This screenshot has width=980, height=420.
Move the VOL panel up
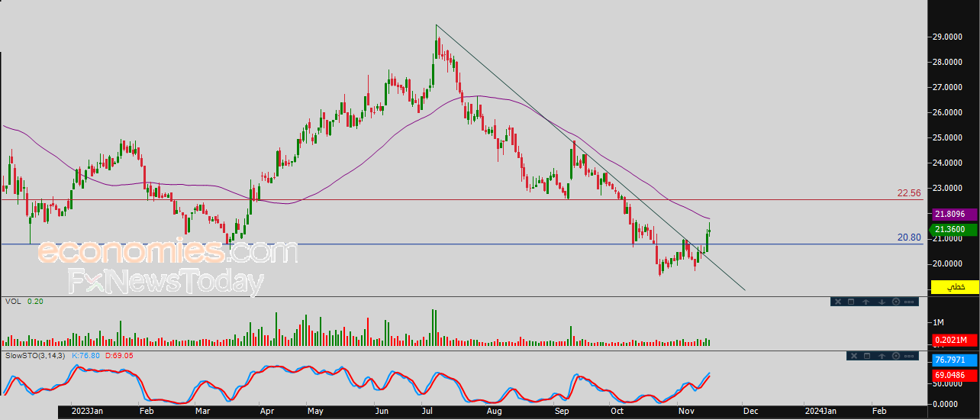pyautogui.click(x=866, y=302)
